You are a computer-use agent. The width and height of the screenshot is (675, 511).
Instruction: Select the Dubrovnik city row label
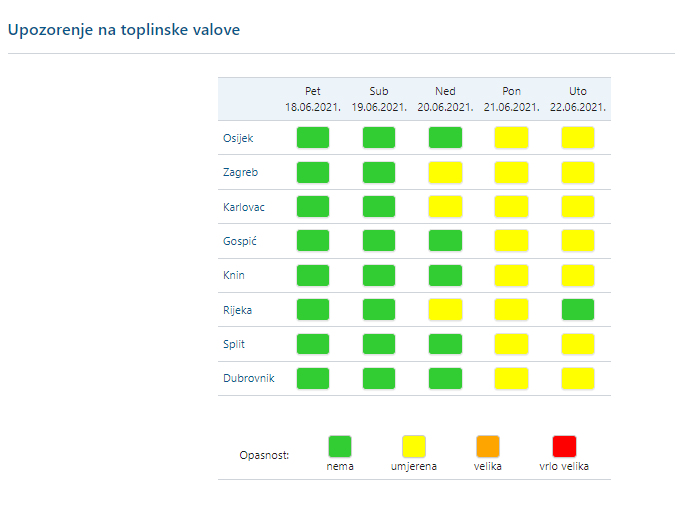point(248,378)
